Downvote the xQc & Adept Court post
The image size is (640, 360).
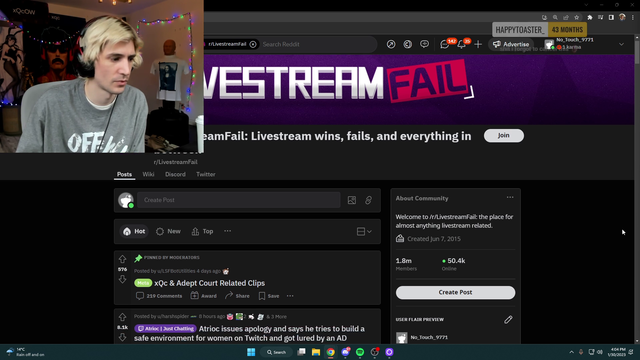(x=122, y=279)
